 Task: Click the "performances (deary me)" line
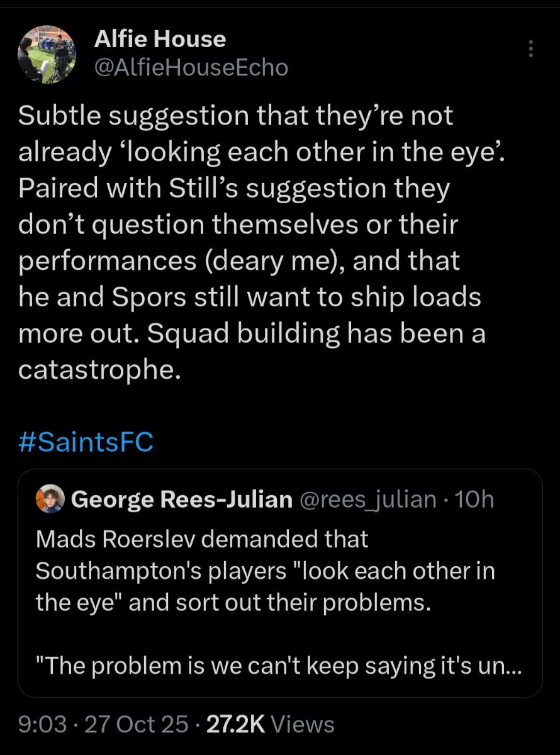click(239, 260)
